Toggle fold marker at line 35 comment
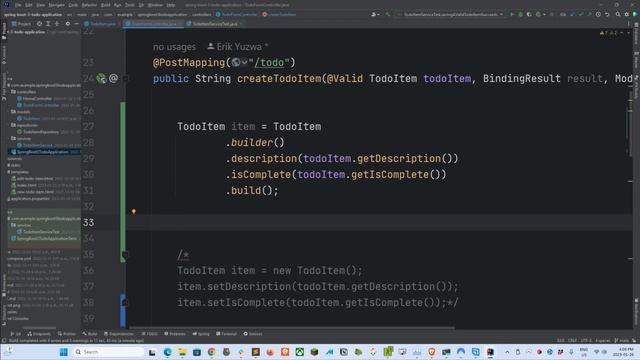Screen dimensions: 640x360 (125, 255)
